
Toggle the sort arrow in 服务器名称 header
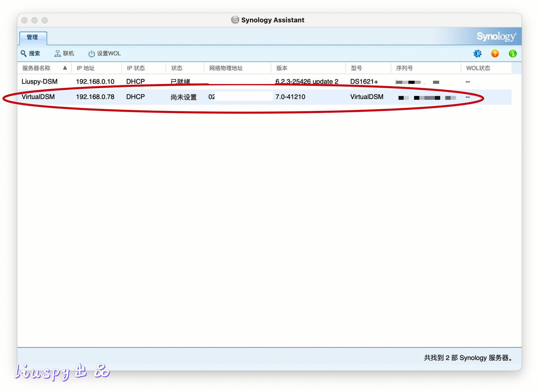point(65,68)
